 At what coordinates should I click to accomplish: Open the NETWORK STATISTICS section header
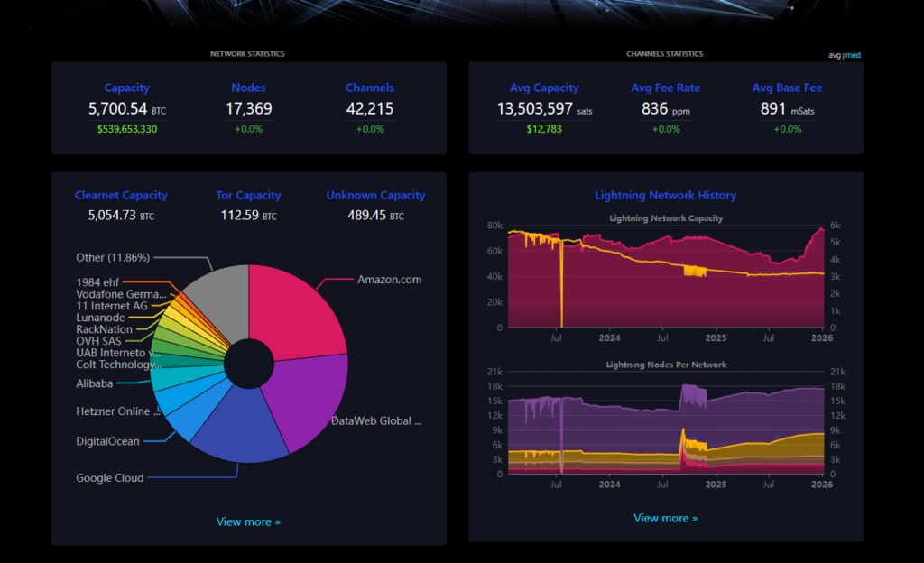click(247, 53)
